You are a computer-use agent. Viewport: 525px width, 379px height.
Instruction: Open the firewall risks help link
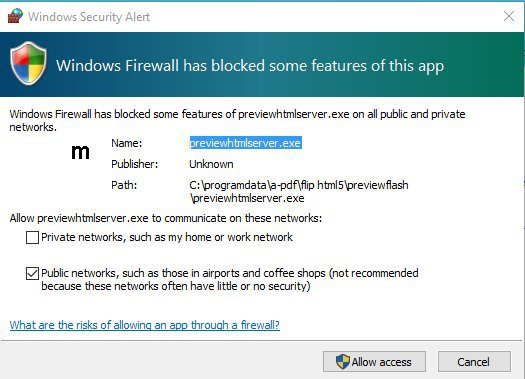(x=145, y=325)
